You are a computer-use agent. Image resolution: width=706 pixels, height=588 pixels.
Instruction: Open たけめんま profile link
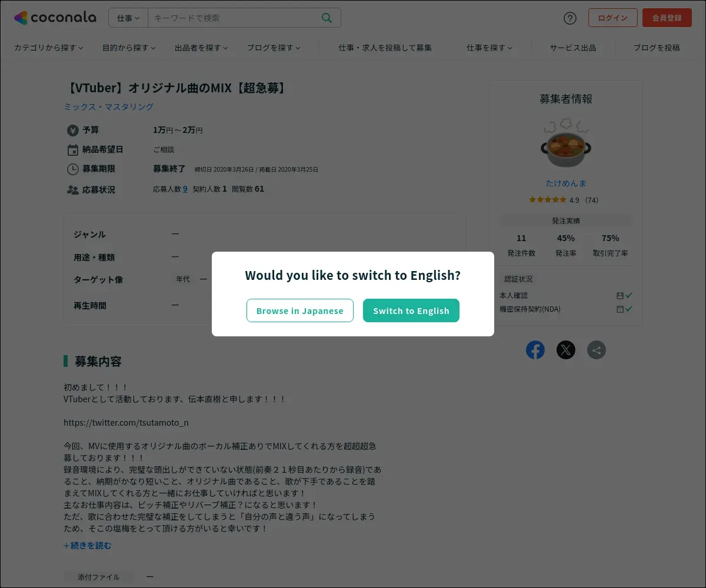pyautogui.click(x=566, y=183)
